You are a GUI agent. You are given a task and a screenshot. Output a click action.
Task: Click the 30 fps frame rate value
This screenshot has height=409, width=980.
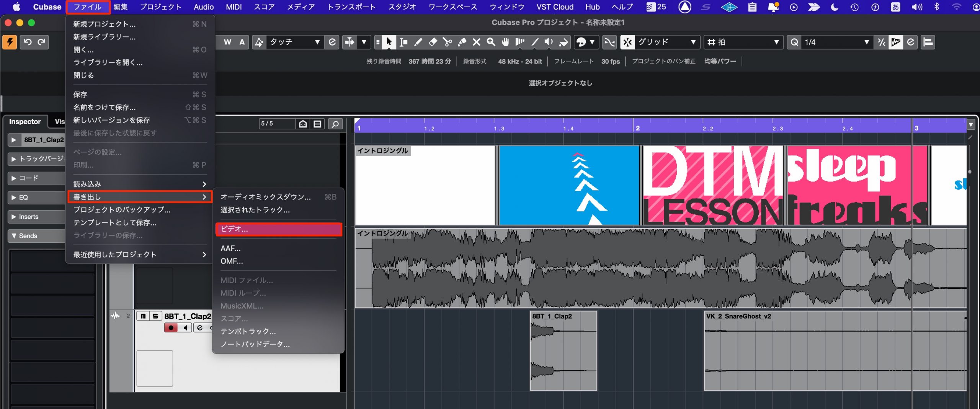(610, 61)
